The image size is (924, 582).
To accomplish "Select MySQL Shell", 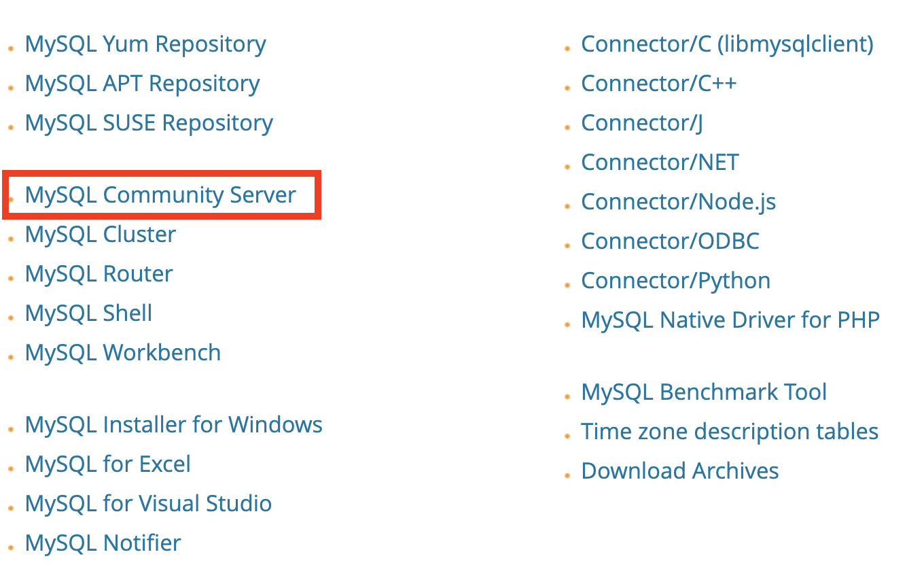I will [88, 313].
